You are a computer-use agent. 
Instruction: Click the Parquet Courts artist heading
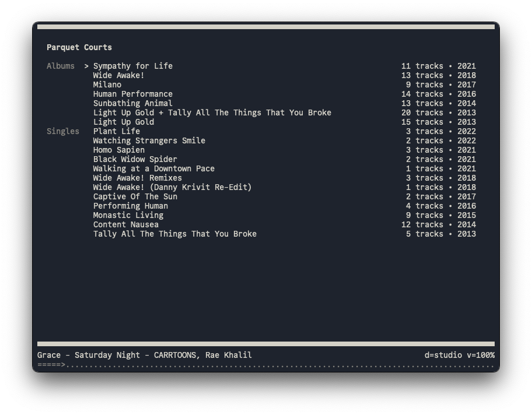(79, 47)
